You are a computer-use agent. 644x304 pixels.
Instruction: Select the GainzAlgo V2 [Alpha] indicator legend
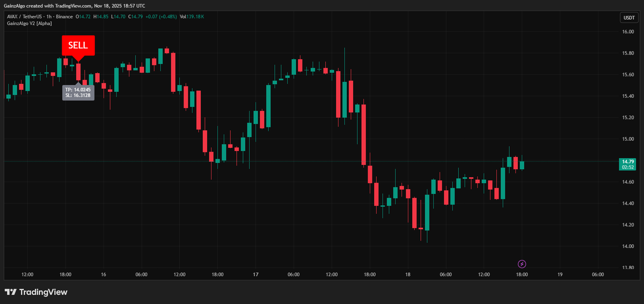click(x=30, y=24)
